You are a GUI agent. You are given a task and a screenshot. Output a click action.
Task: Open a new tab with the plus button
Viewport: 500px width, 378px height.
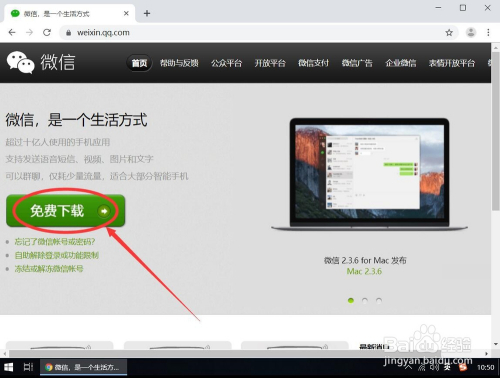click(x=147, y=13)
